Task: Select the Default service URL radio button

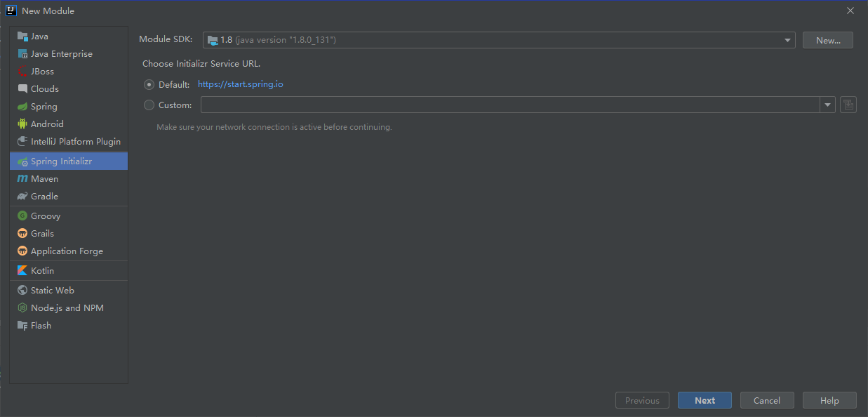Action: click(149, 84)
